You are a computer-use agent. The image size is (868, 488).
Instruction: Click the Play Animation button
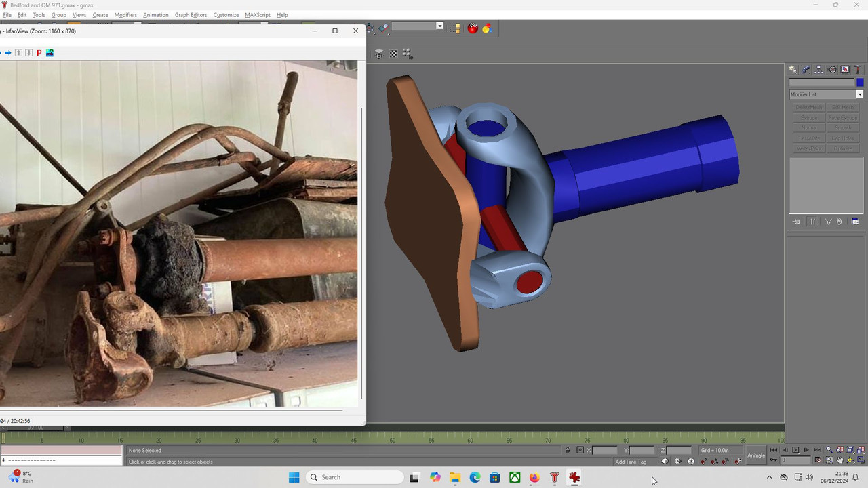[795, 450]
